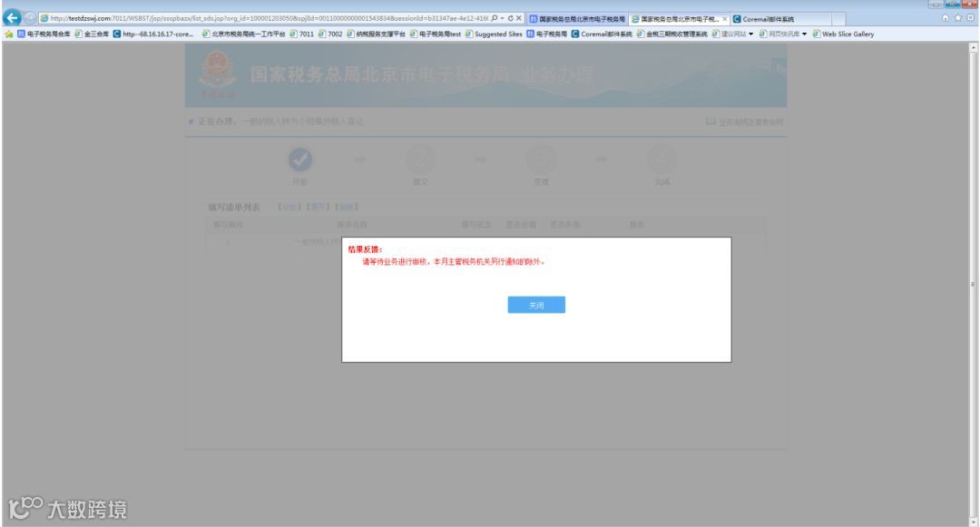Open the 7011 bookmark
980x527 pixels.
(302, 34)
